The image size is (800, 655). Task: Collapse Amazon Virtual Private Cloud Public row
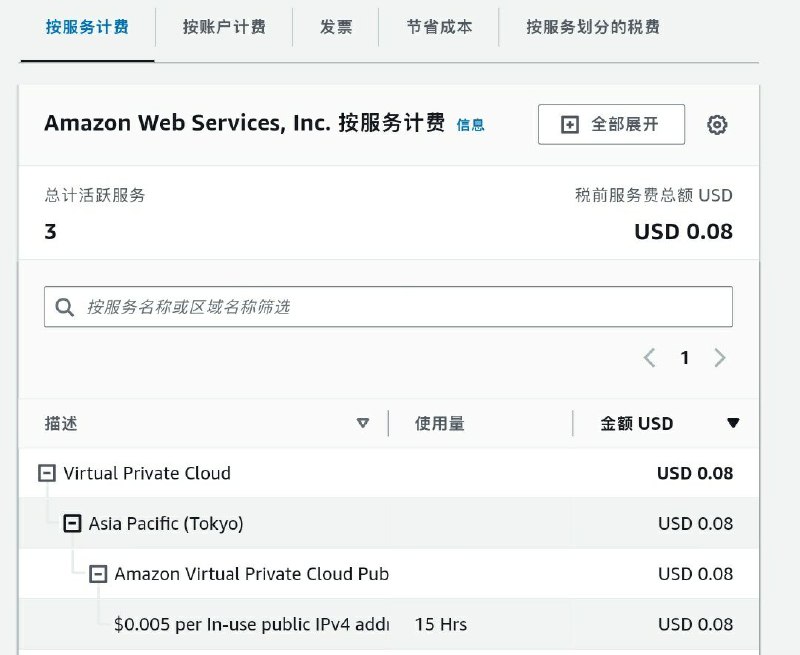tap(98, 574)
